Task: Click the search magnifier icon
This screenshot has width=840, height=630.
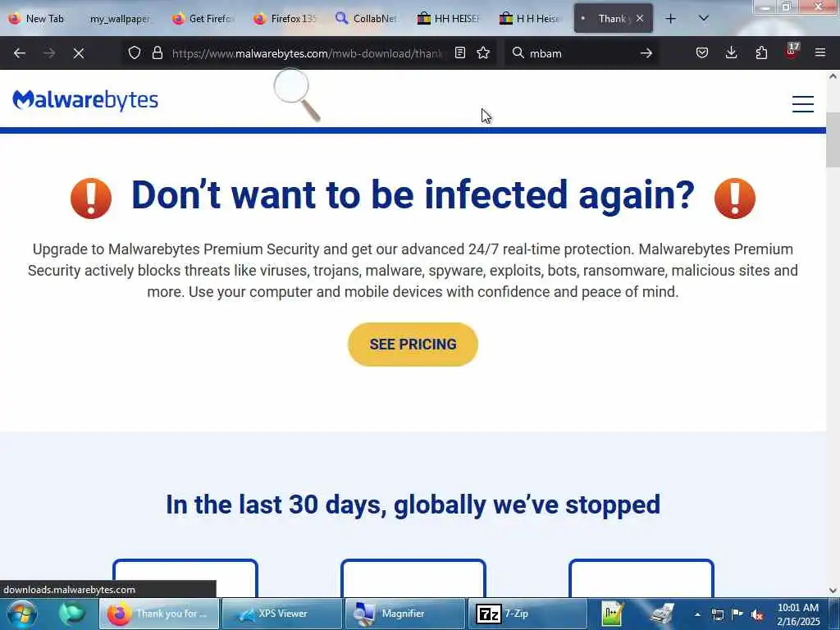Action: click(x=518, y=53)
